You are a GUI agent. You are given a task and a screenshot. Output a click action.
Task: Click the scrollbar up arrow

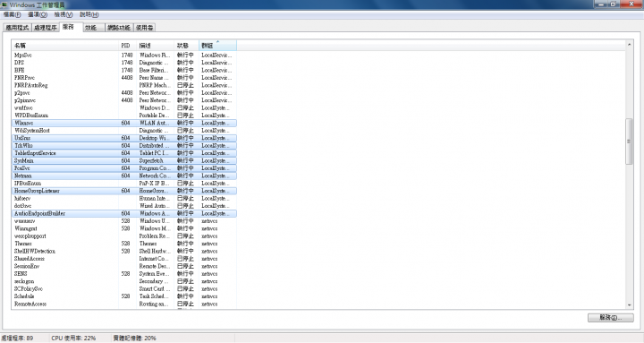click(x=629, y=44)
